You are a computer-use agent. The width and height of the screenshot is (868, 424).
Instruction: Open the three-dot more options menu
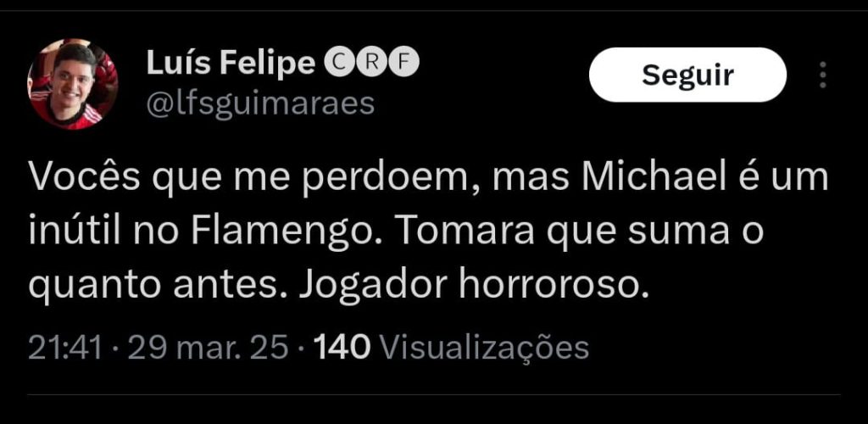click(823, 75)
